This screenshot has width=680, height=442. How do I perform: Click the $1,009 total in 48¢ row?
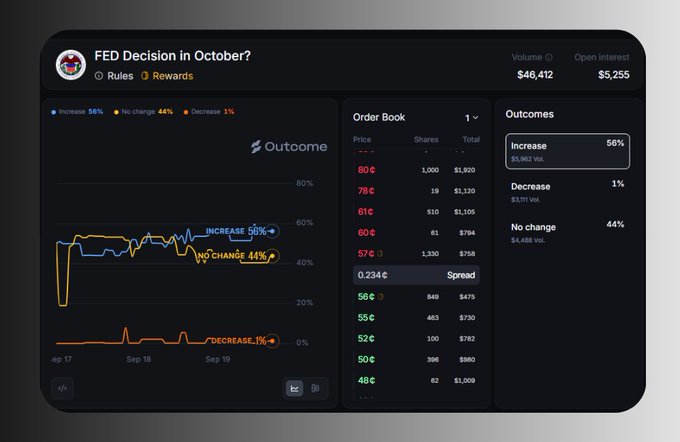464,380
